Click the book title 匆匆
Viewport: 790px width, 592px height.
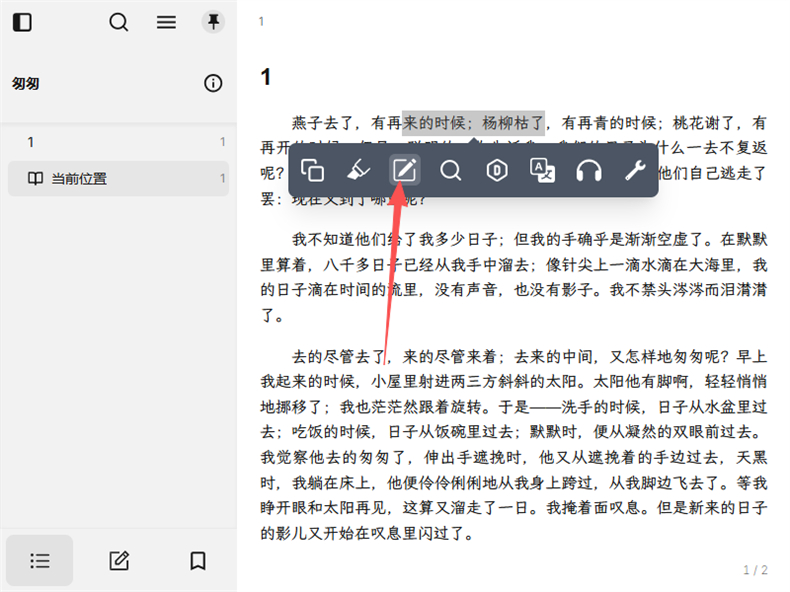tap(26, 83)
